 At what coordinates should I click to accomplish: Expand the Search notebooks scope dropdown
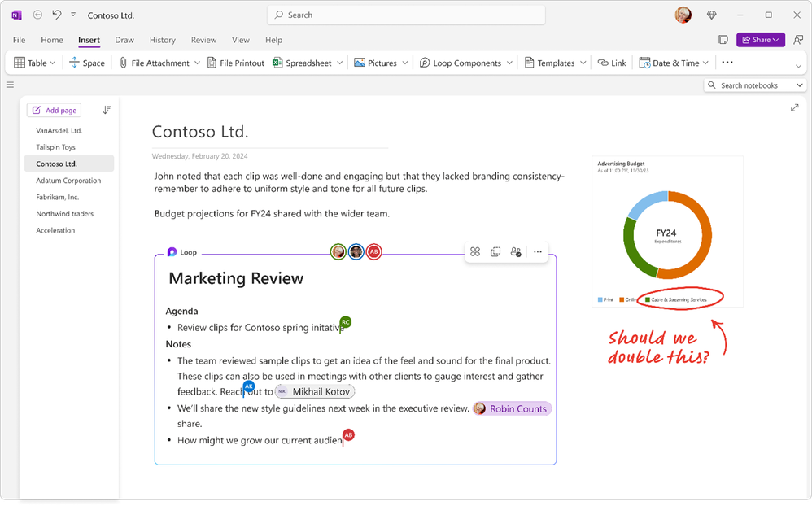(x=800, y=85)
